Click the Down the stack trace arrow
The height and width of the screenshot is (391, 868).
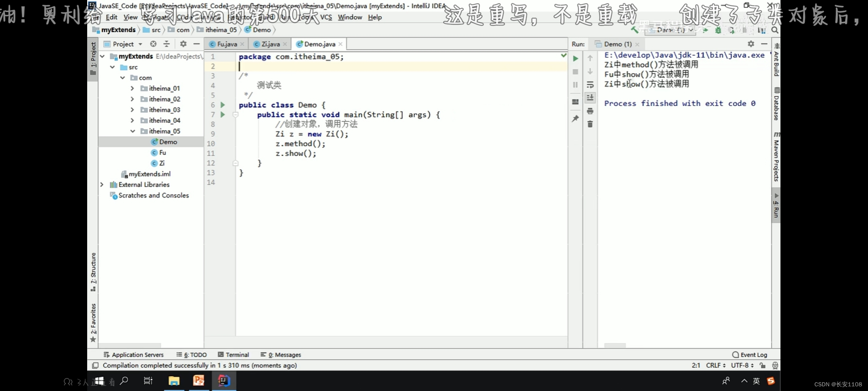click(590, 71)
